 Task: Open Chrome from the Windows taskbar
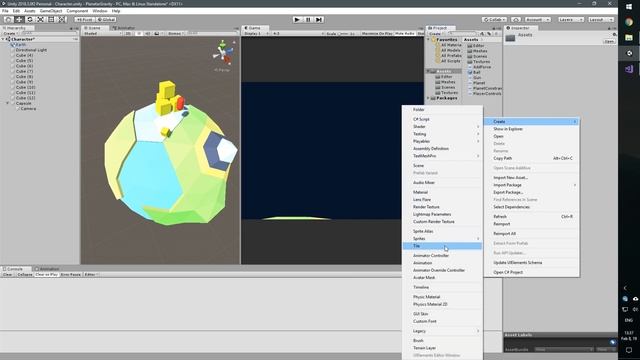click(x=629, y=22)
